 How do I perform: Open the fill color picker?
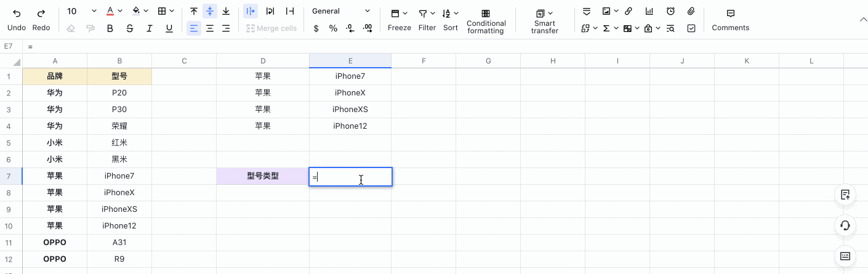coord(136,11)
